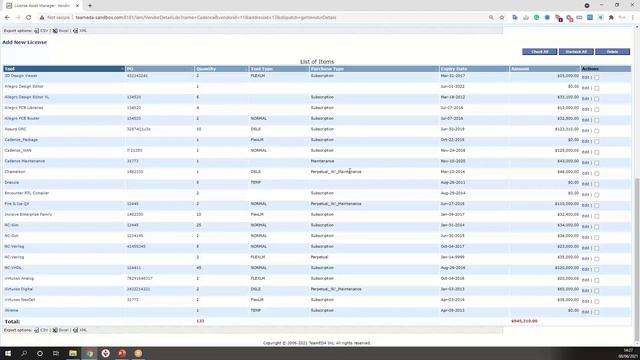Screen dimensions: 640x360
Task: Check the box for Virtuoso Digital
Action: tap(596, 291)
